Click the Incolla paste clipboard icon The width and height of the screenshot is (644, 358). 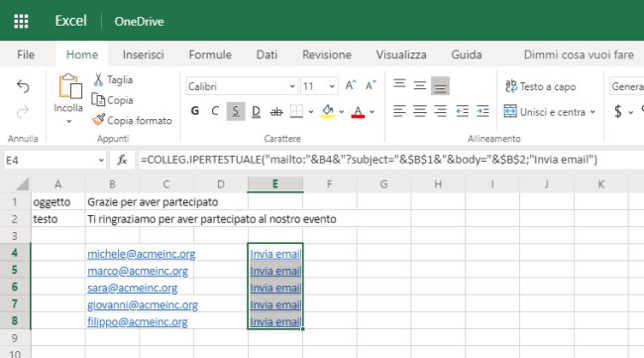coord(69,86)
